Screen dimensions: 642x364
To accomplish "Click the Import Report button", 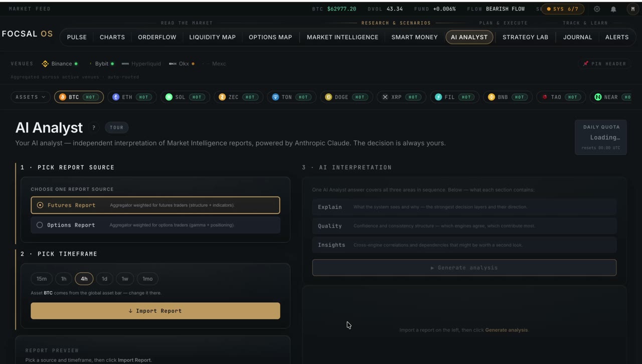I will tap(155, 311).
